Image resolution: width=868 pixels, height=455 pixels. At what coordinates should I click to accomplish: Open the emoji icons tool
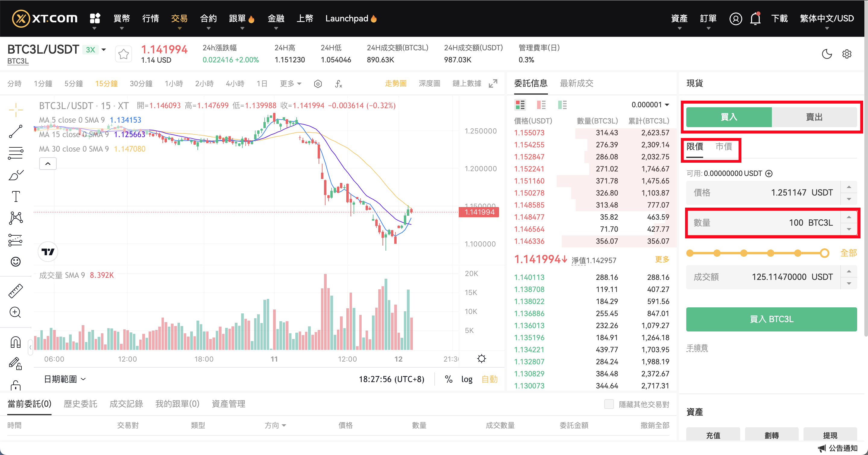tap(15, 261)
